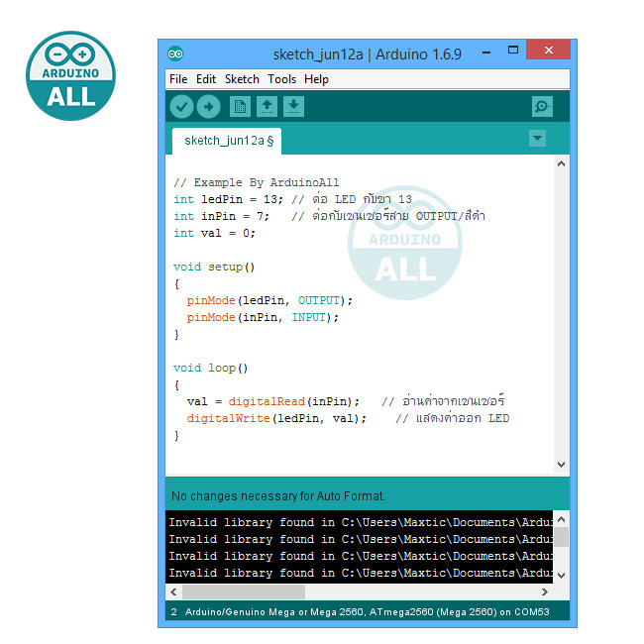Click the line 'int val = 0;'
The image size is (644, 644).
tap(214, 233)
